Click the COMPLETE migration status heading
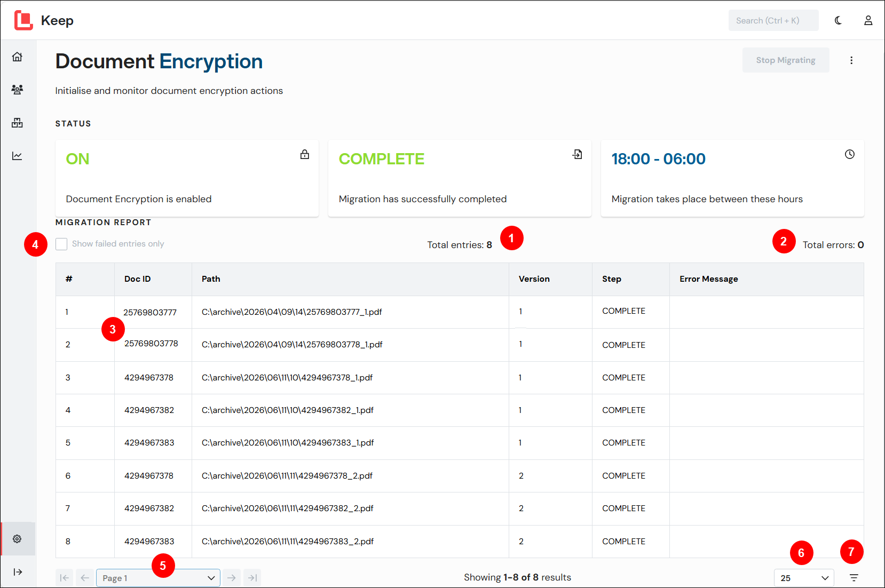The width and height of the screenshot is (885, 588). pos(382,159)
